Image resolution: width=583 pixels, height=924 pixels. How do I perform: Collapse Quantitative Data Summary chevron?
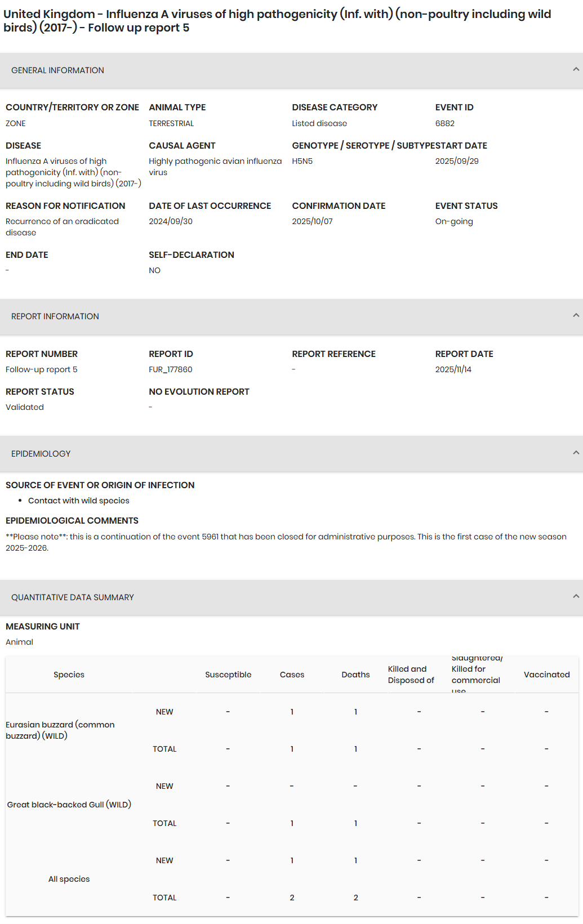point(575,597)
